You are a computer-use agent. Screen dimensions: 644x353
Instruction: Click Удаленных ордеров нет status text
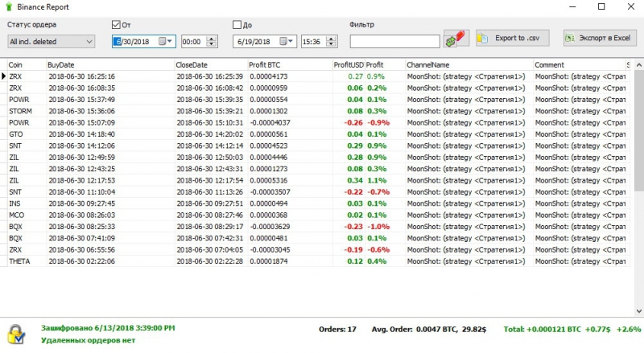click(x=88, y=340)
